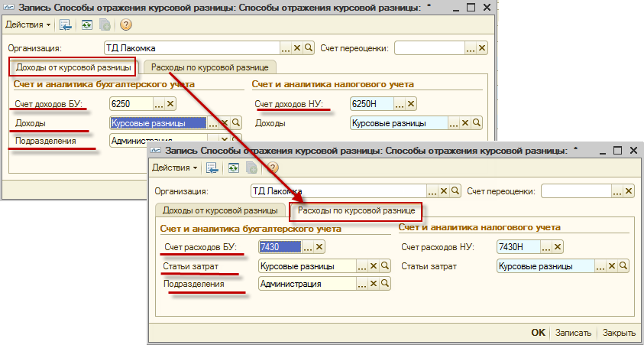The image size is (644, 345).
Task: Clear the Счет расходов БУ 7430 field
Action: click(320, 246)
